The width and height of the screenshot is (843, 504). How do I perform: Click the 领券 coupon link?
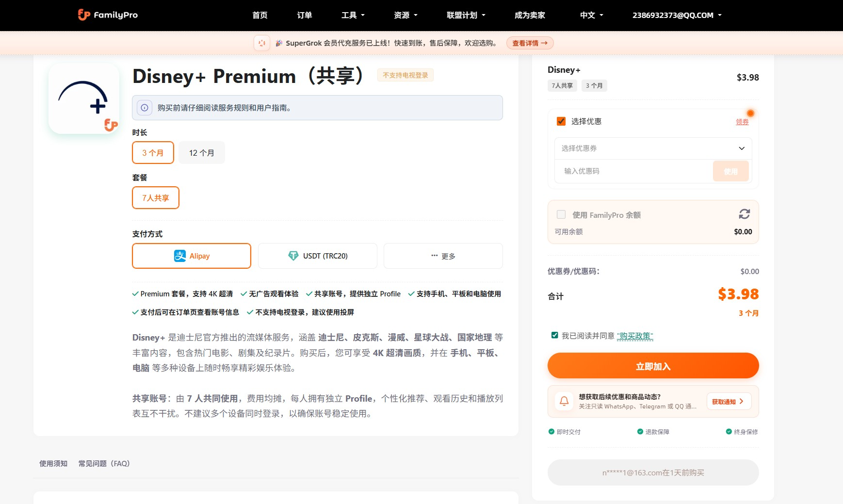coord(742,122)
